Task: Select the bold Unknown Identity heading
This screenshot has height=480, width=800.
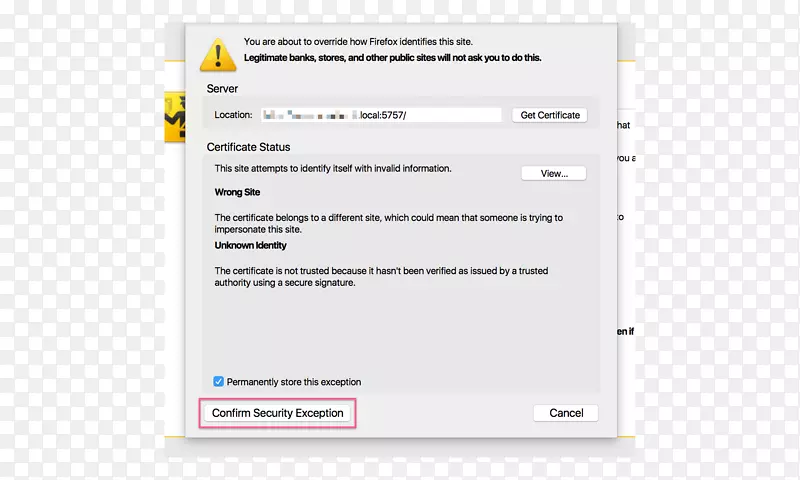Action: click(x=251, y=245)
